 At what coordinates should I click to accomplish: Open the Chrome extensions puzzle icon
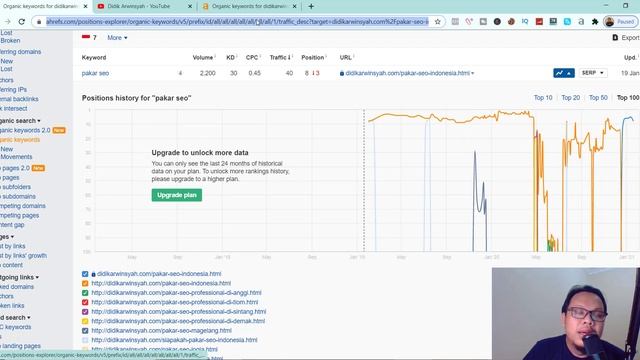pyautogui.click(x=595, y=22)
